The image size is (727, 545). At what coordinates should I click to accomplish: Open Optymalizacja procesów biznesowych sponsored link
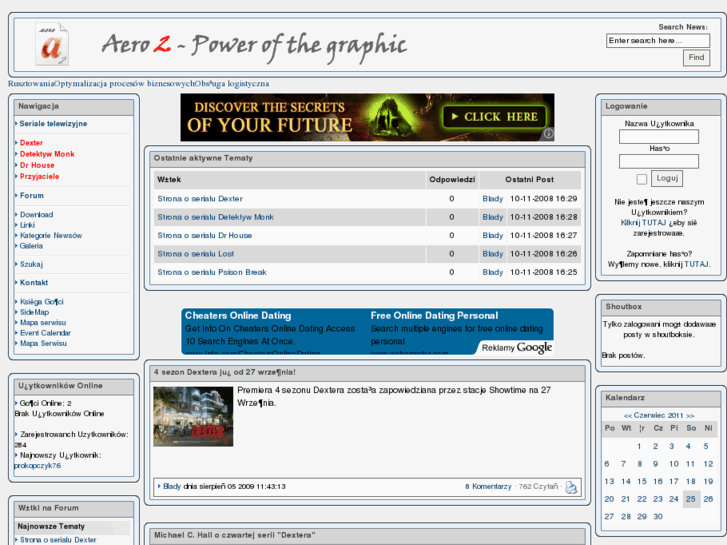(x=124, y=84)
